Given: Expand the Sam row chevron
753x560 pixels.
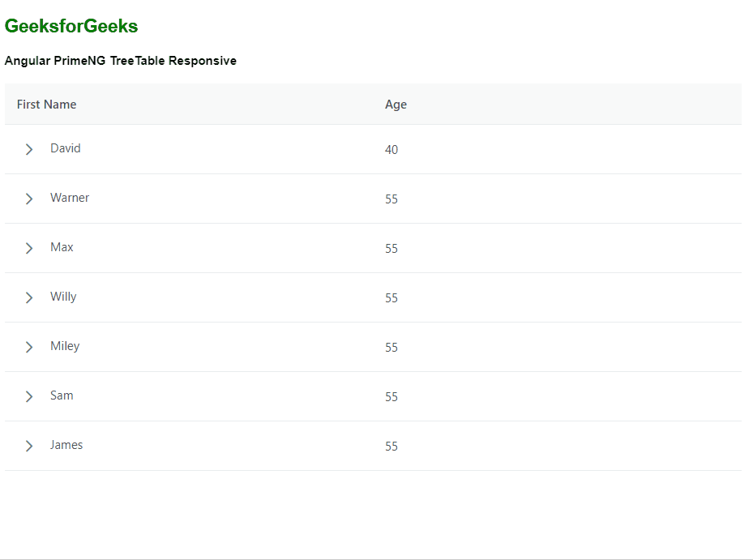Looking at the screenshot, I should pyautogui.click(x=29, y=396).
